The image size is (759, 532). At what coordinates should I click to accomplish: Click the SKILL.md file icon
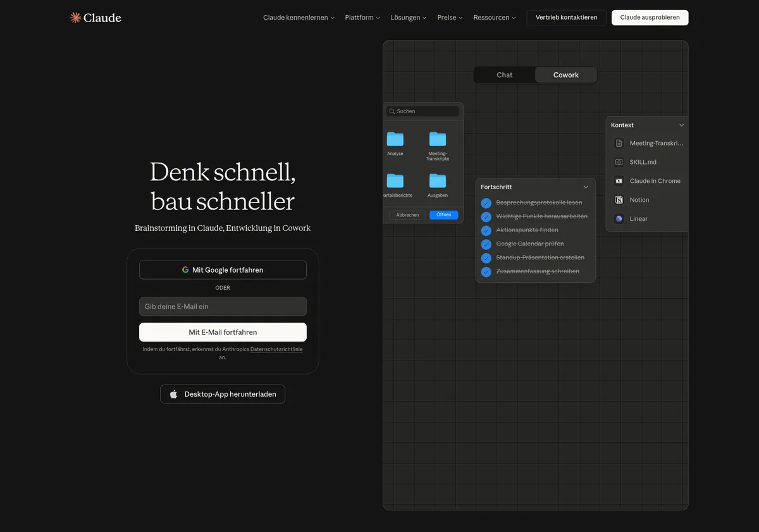tap(618, 162)
